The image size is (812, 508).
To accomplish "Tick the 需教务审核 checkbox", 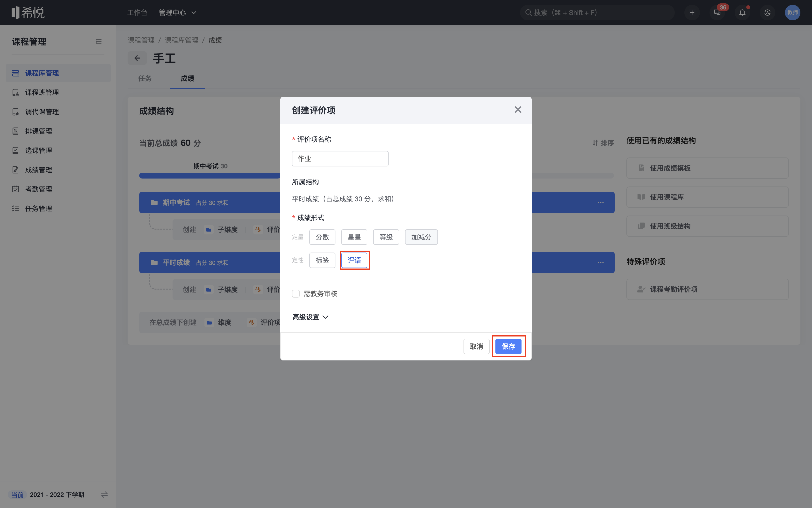I will (296, 294).
